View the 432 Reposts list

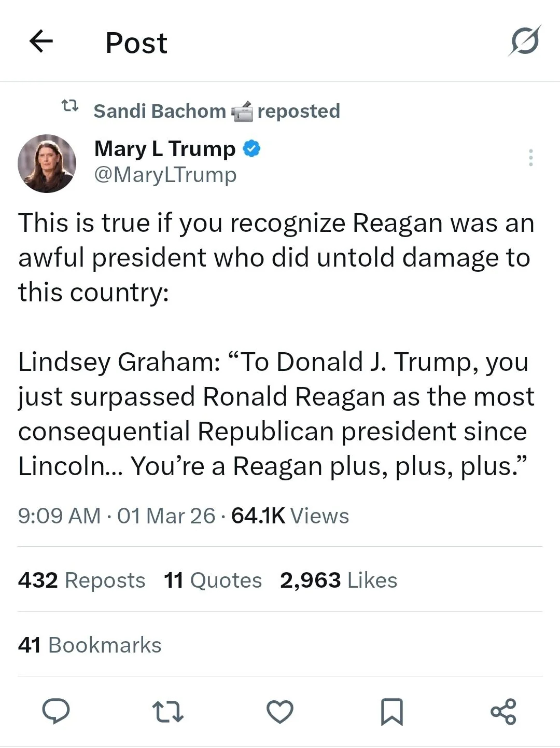(81, 580)
